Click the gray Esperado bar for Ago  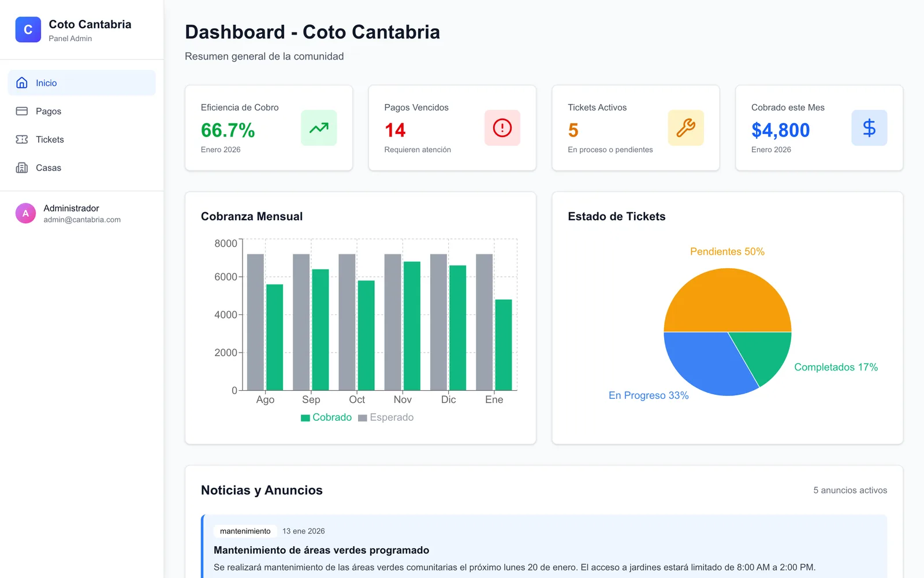point(255,322)
